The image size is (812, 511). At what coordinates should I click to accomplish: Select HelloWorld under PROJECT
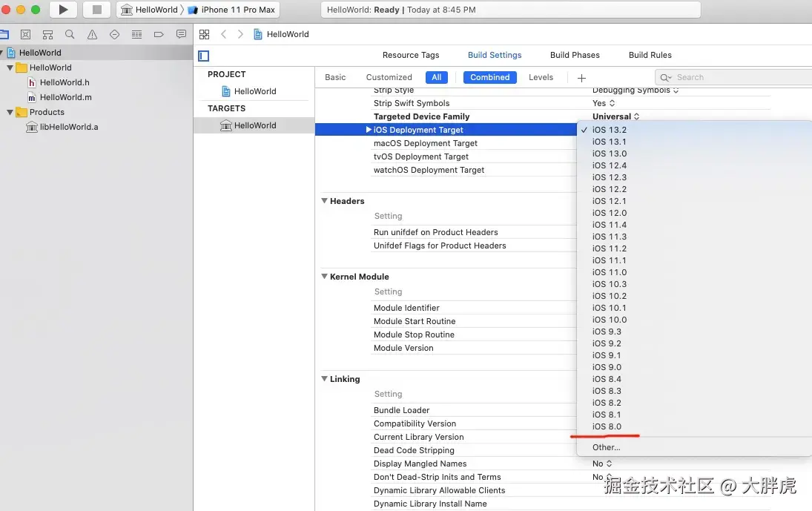tap(249, 92)
